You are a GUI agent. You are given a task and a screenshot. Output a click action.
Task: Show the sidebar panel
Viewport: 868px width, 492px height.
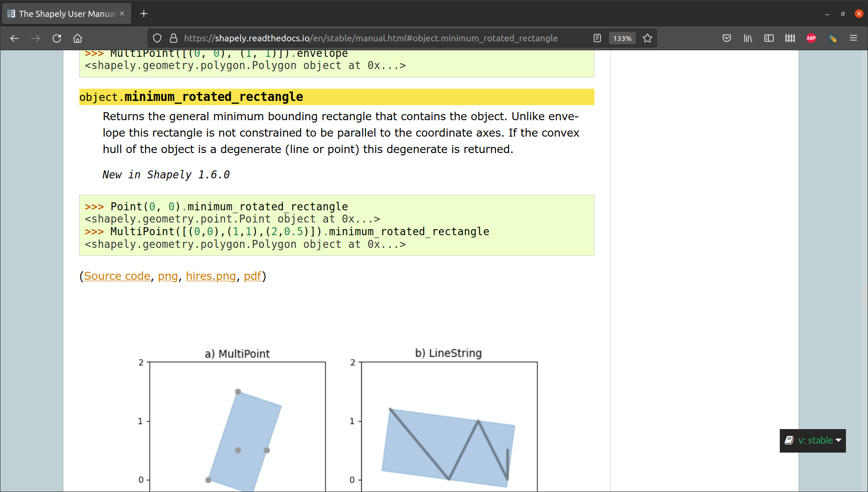pos(769,38)
